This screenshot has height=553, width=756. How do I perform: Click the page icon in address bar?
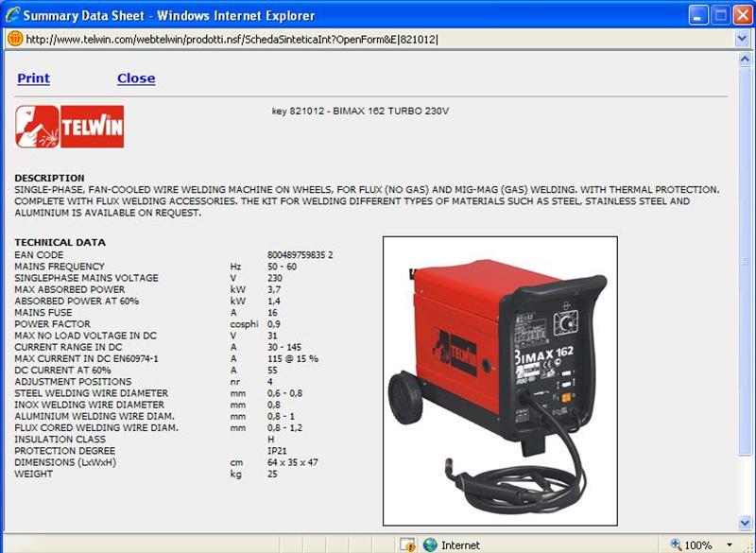point(15,39)
